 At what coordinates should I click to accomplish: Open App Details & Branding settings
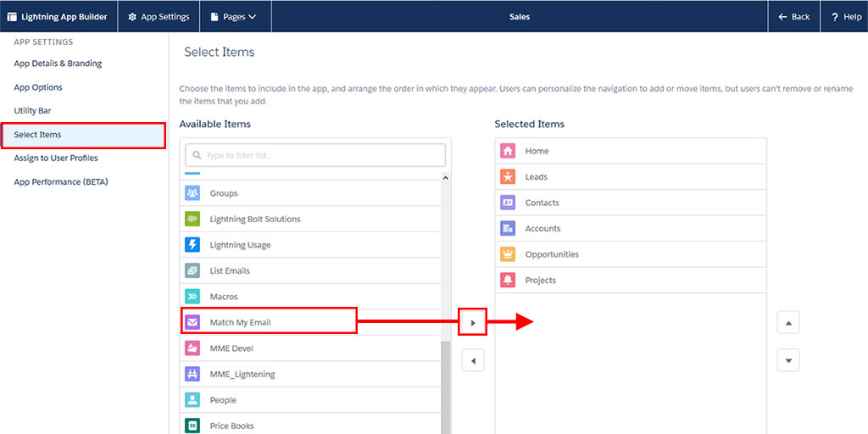58,64
